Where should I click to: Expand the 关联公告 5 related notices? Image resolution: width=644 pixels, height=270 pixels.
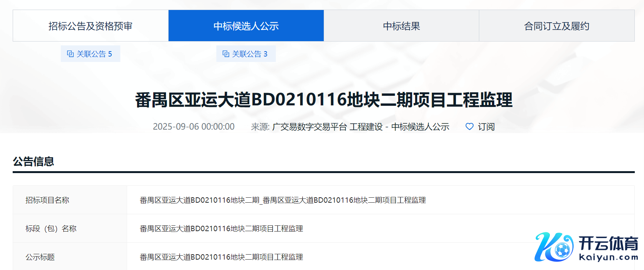(x=94, y=54)
